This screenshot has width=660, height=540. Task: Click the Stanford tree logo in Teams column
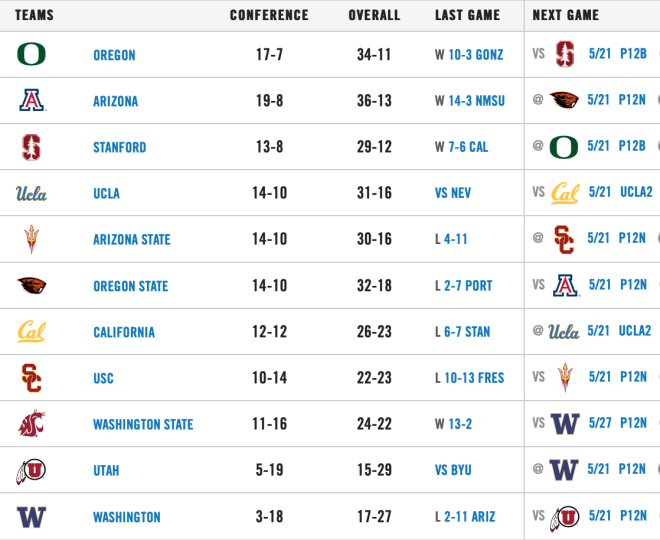pyautogui.click(x=31, y=147)
